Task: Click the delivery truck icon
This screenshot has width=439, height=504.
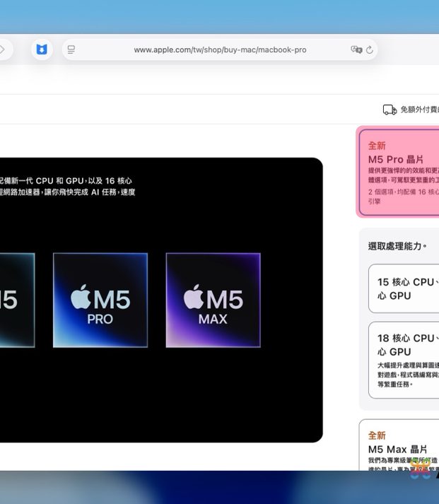Action: point(390,110)
